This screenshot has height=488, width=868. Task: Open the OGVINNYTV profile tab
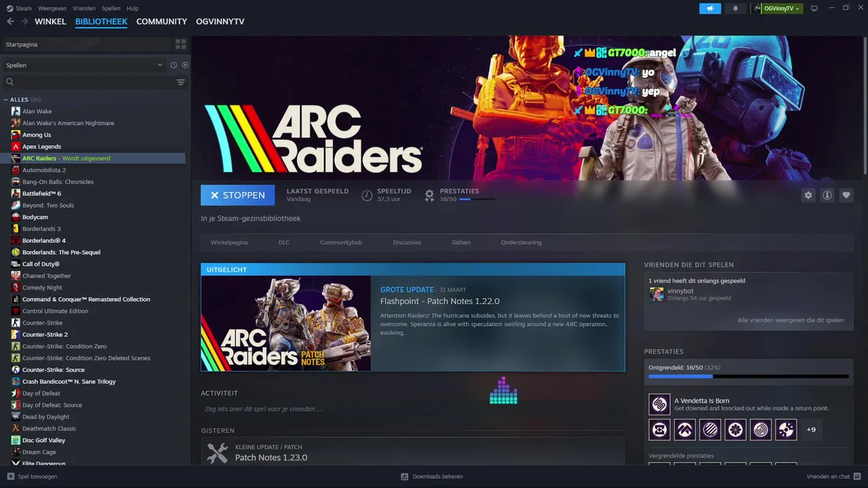(220, 22)
